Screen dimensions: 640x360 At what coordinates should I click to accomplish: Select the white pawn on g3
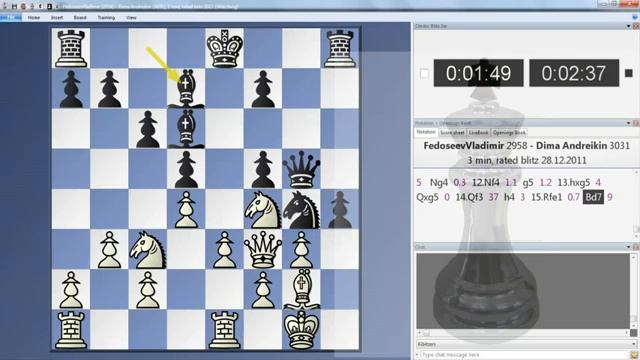pyautogui.click(x=302, y=249)
